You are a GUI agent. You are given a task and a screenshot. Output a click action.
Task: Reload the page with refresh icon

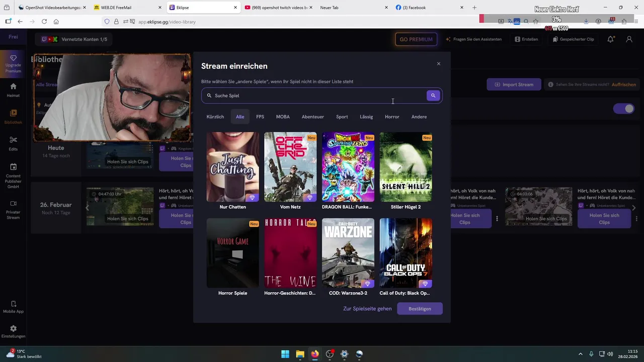(x=44, y=22)
